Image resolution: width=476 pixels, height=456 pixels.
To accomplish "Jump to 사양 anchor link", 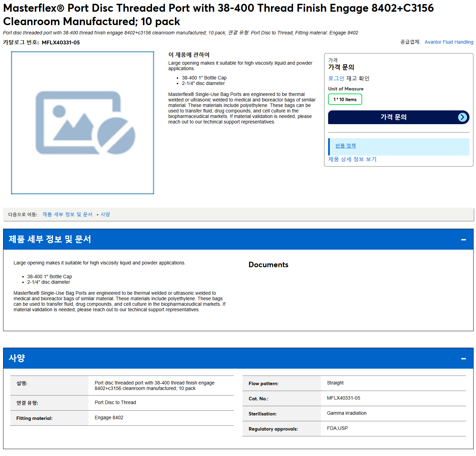I will coord(105,214).
